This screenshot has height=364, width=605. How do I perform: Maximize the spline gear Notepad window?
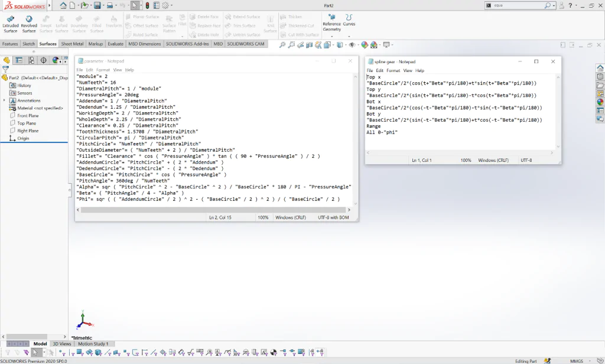click(x=536, y=61)
